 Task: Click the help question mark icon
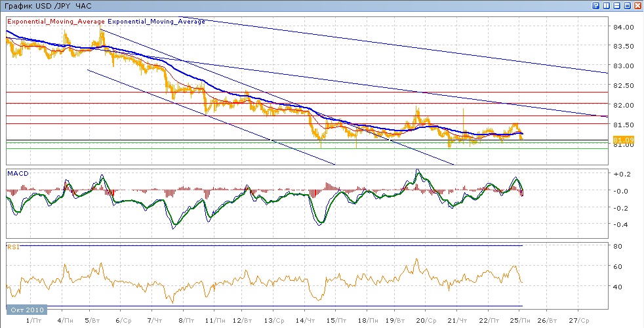[596, 5]
